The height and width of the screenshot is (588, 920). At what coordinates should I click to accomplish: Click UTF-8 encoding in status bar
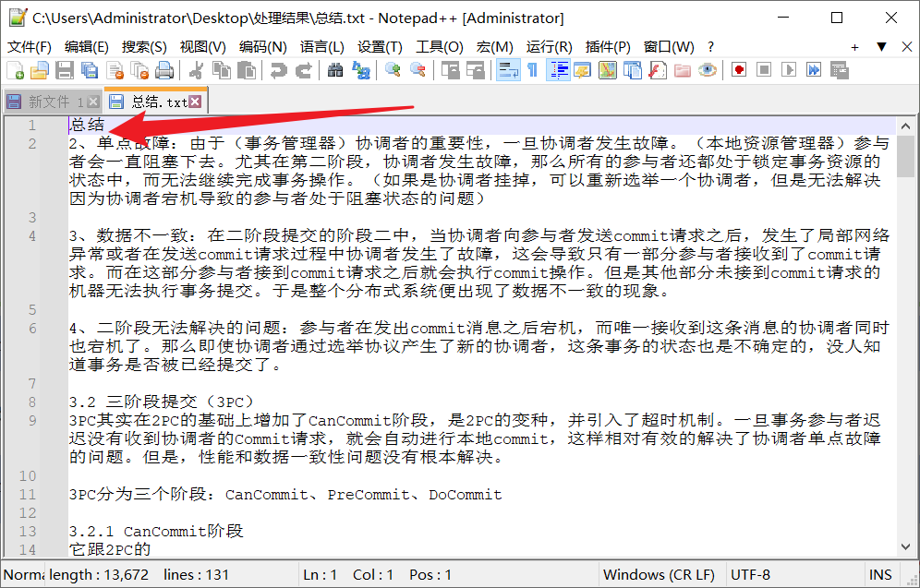coord(750,574)
